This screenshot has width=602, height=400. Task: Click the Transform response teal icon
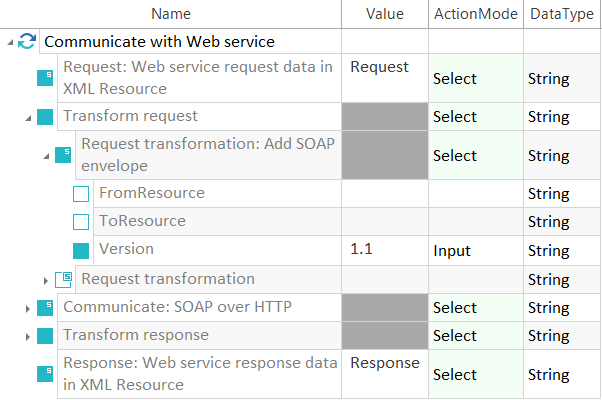[x=45, y=336]
